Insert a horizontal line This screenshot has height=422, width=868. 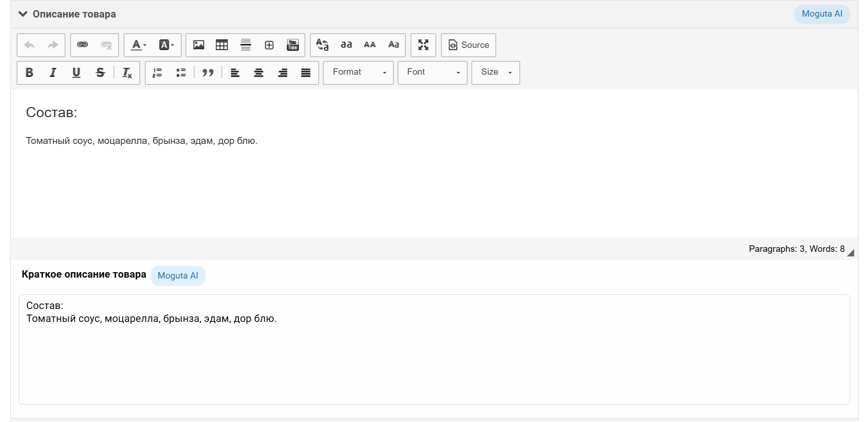(x=246, y=45)
